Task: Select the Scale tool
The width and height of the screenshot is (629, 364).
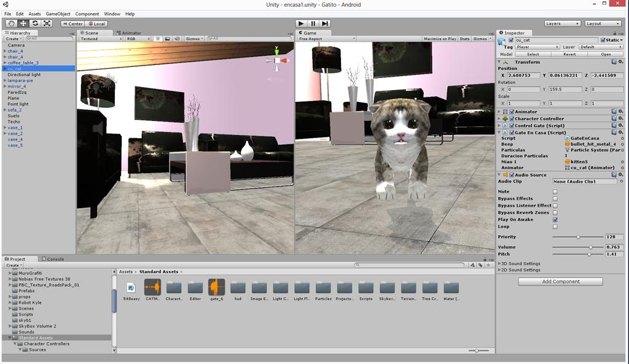Action: 47,24
